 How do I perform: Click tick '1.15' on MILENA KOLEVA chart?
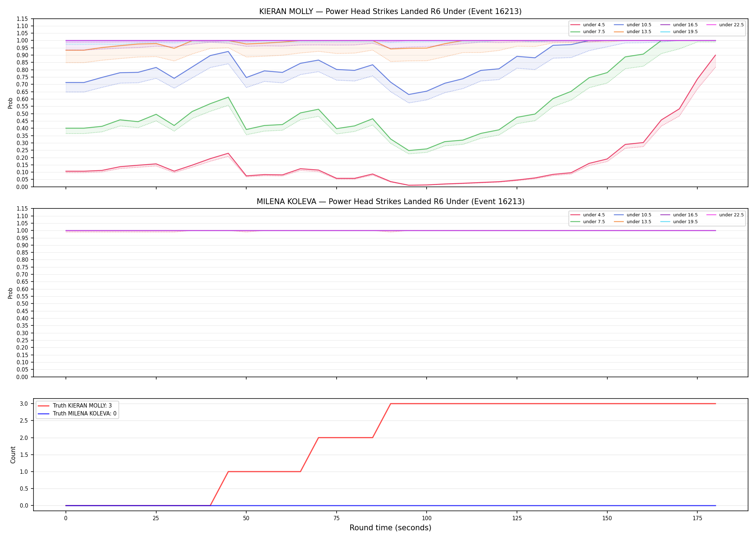pyautogui.click(x=22, y=209)
